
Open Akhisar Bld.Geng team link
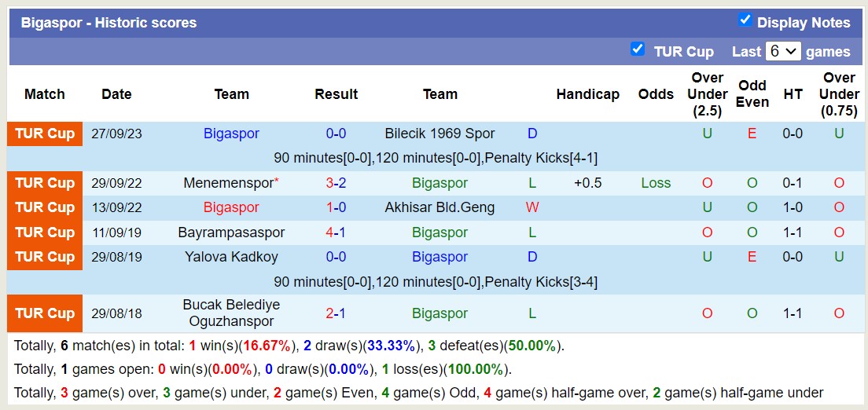tap(440, 207)
